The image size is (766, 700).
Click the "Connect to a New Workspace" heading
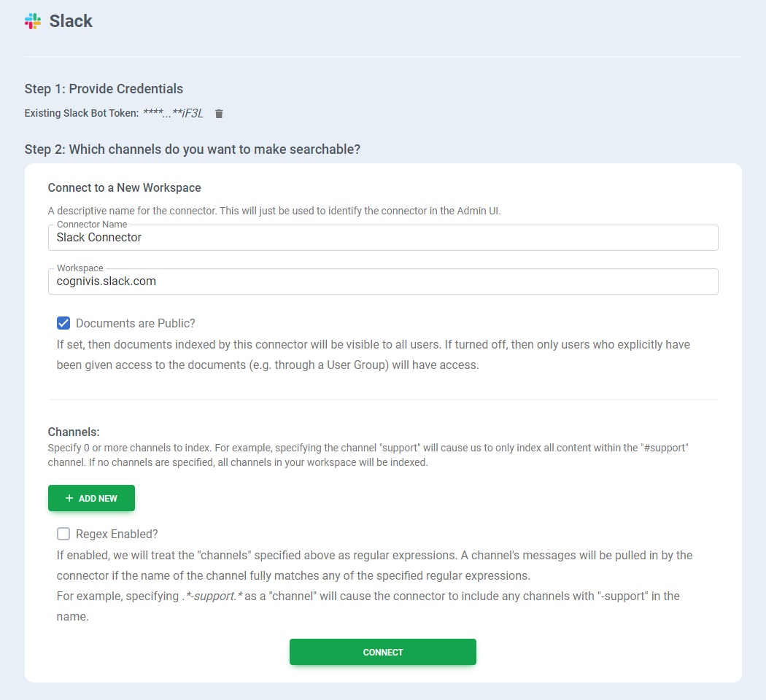pyautogui.click(x=124, y=187)
